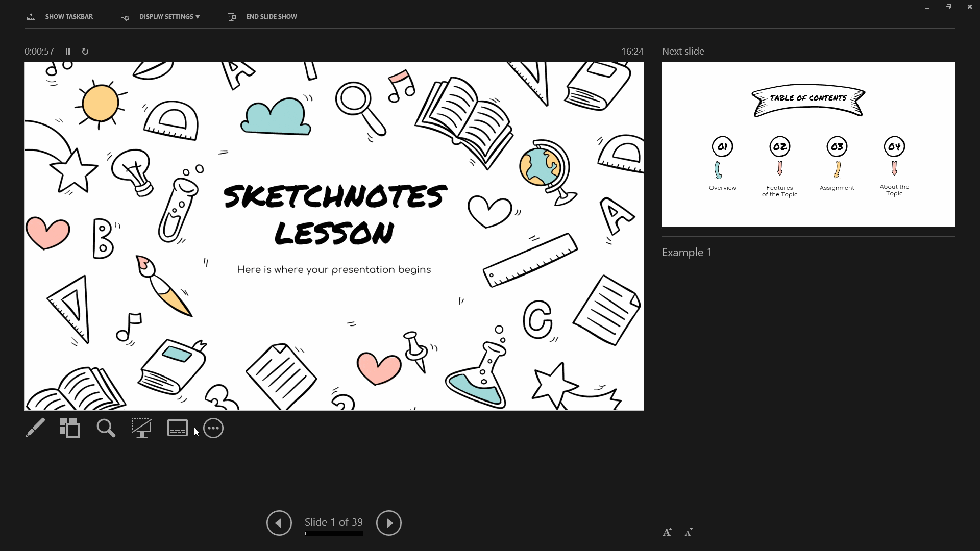Click the pen/annotation tool icon

[x=35, y=429]
